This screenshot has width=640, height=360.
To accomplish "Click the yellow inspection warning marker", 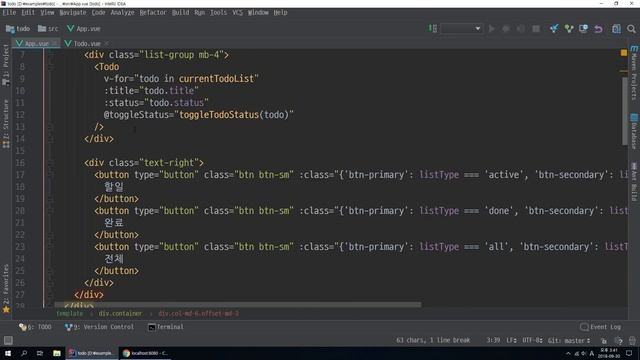I will 624,53.
